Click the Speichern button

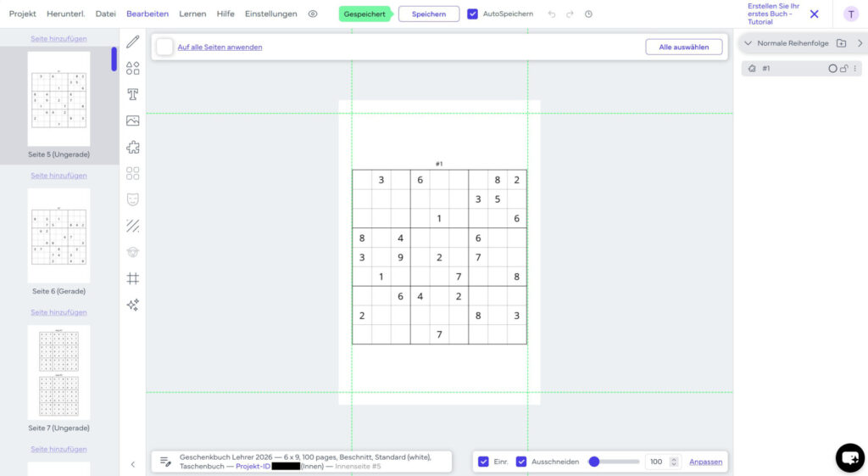(x=428, y=14)
